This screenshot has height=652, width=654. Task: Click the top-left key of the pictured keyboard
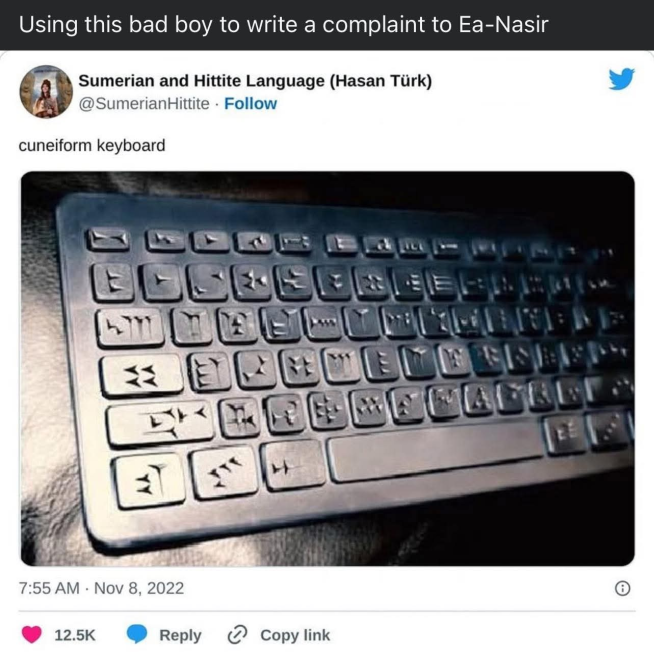[108, 239]
